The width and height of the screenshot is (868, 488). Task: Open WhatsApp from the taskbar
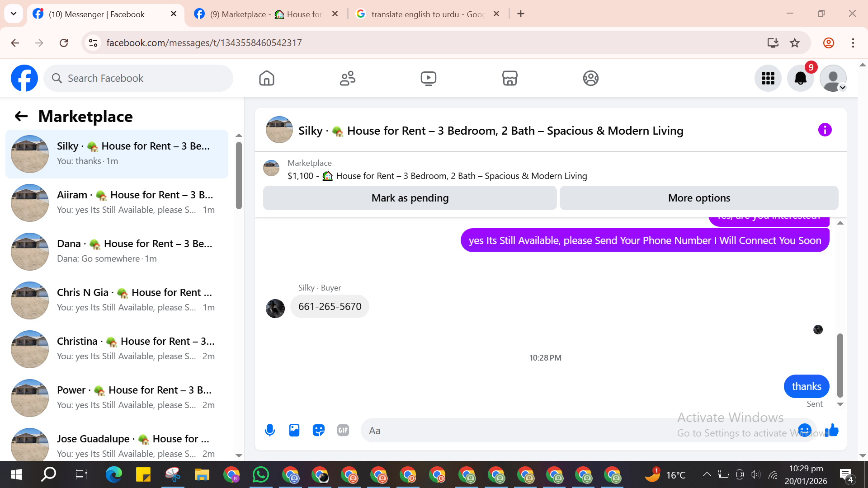261,475
